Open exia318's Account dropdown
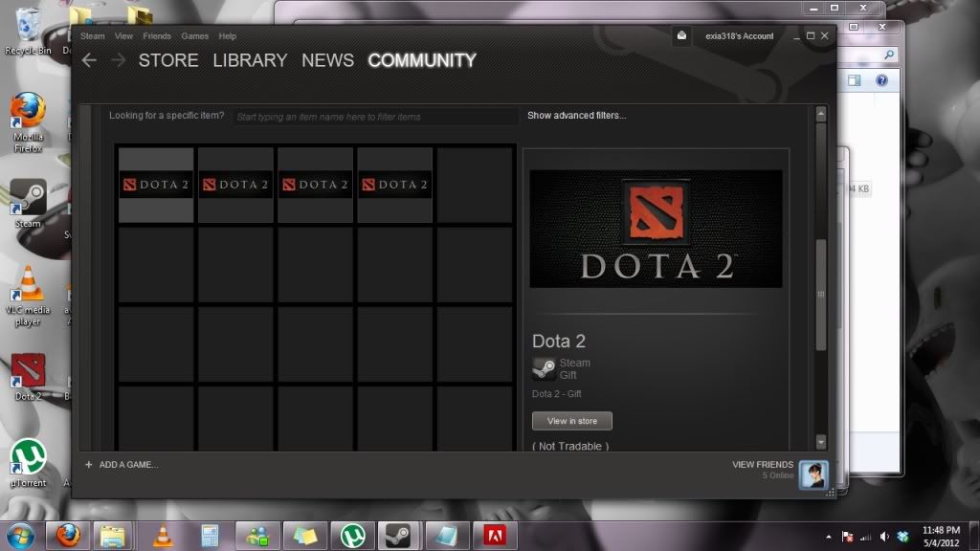 [x=740, y=36]
